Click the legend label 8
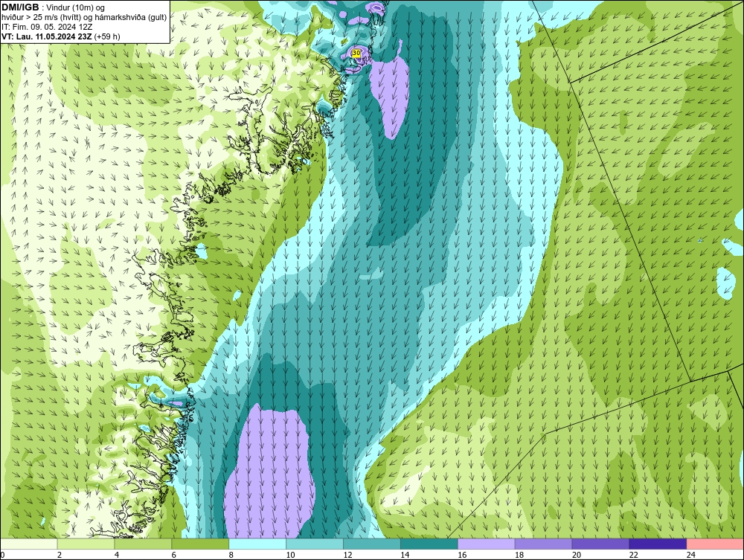Image resolution: width=744 pixels, height=560 pixels. tap(231, 555)
